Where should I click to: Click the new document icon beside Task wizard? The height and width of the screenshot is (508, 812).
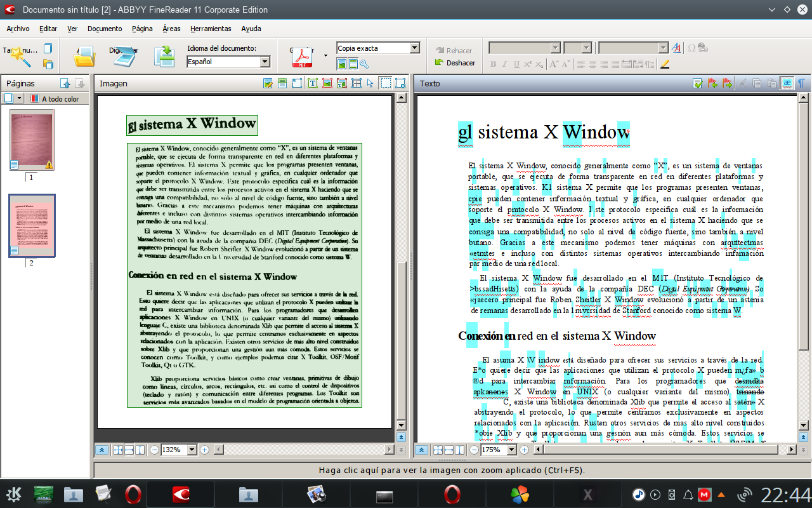(x=48, y=48)
